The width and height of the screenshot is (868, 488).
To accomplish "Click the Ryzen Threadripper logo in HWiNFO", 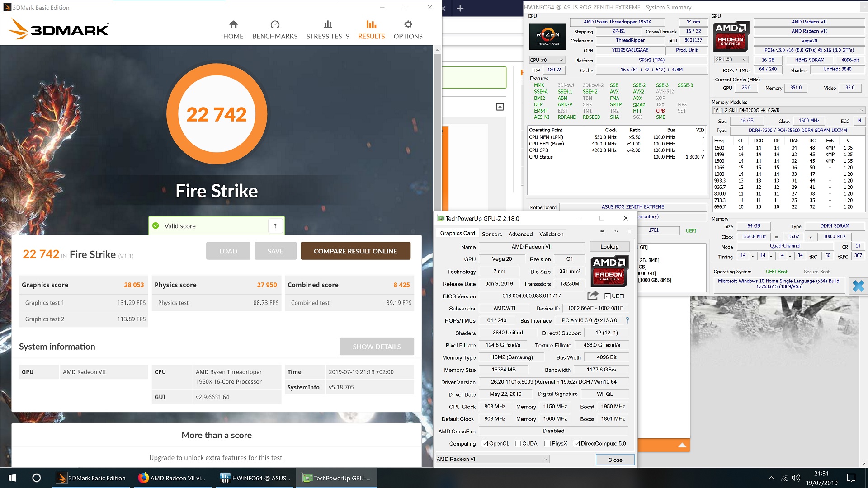I will coord(547,37).
